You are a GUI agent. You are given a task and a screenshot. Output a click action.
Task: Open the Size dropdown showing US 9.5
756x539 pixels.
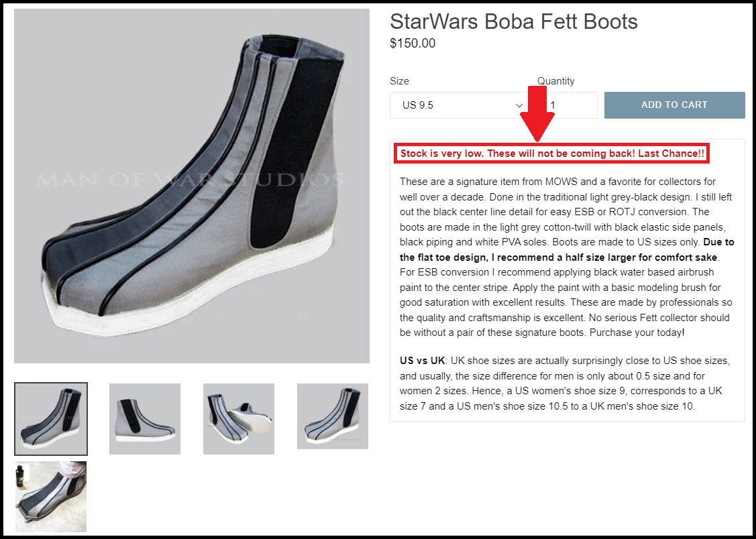pyautogui.click(x=456, y=105)
